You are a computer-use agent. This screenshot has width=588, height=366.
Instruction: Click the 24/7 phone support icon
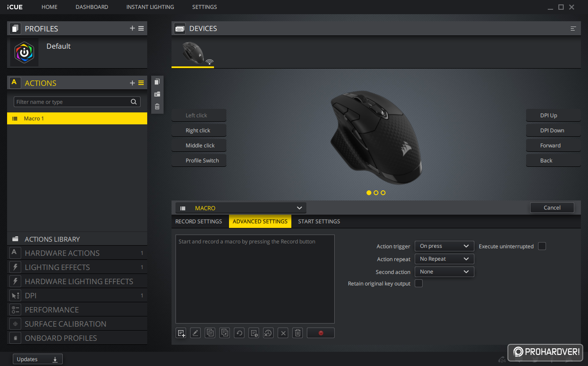502,359
